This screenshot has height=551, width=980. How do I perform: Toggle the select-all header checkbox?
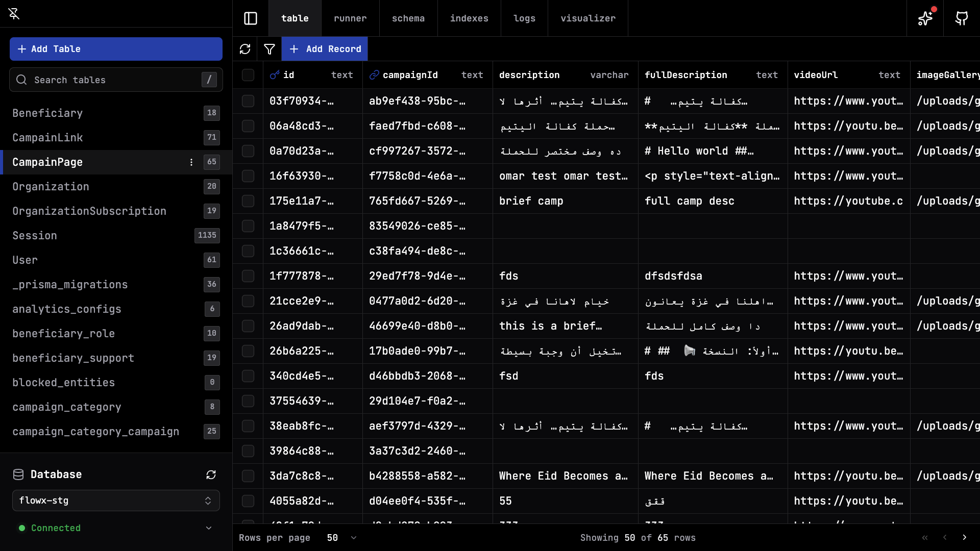point(248,75)
